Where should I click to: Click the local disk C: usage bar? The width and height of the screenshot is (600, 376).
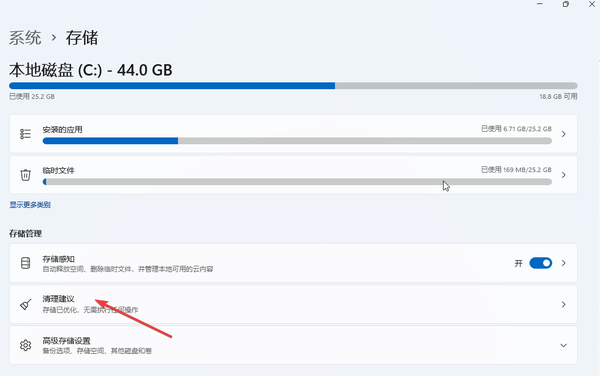[x=293, y=86]
